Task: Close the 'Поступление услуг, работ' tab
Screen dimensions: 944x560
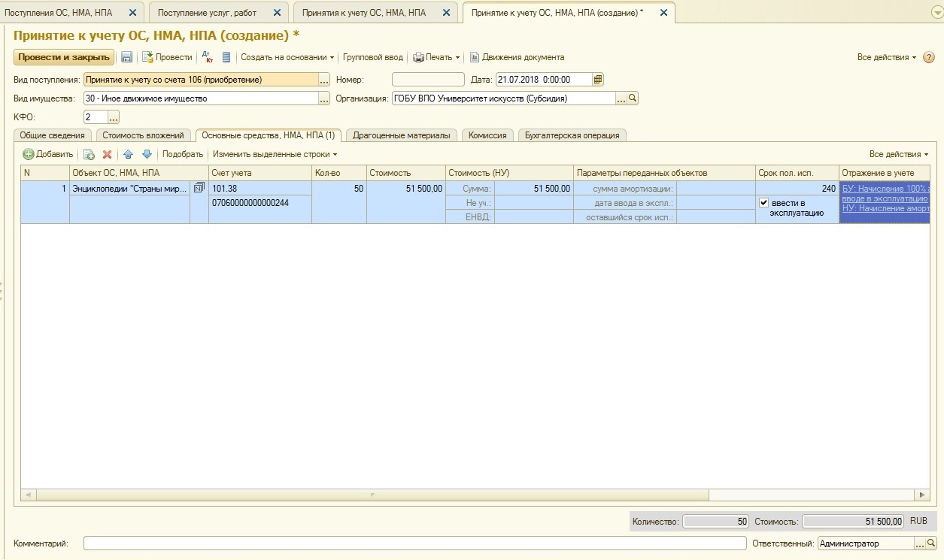Action: (277, 13)
